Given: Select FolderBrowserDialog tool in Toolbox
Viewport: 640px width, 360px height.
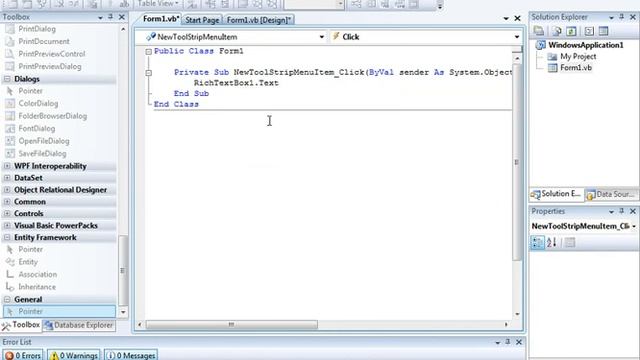Looking at the screenshot, I should pos(52,116).
